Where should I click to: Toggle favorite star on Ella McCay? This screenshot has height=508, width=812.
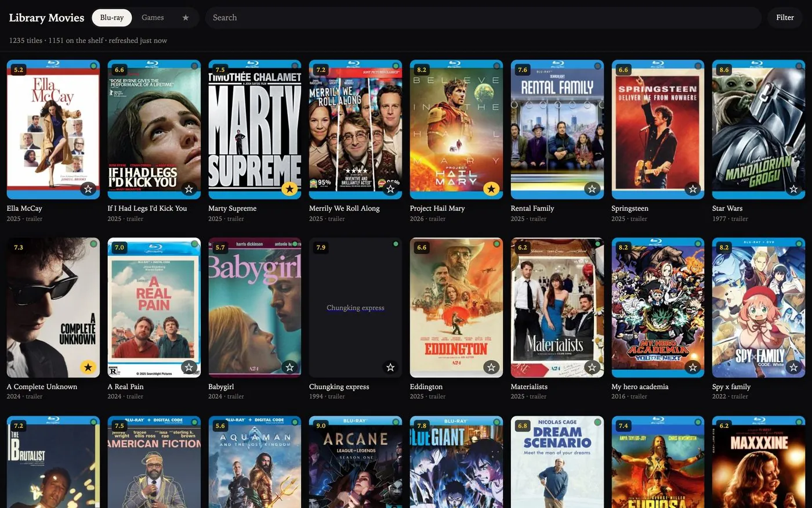(x=88, y=189)
